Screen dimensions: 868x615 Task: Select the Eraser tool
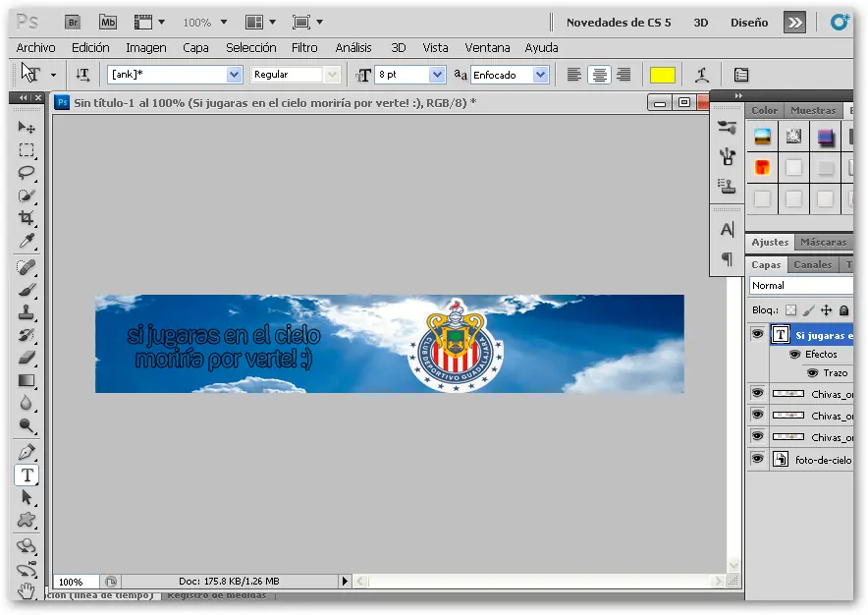(x=26, y=358)
